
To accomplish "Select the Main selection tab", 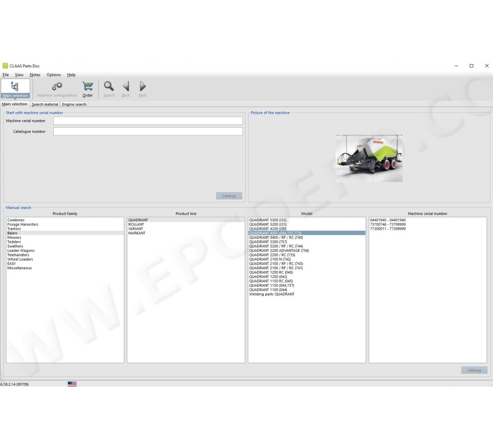I will pyautogui.click(x=14, y=104).
